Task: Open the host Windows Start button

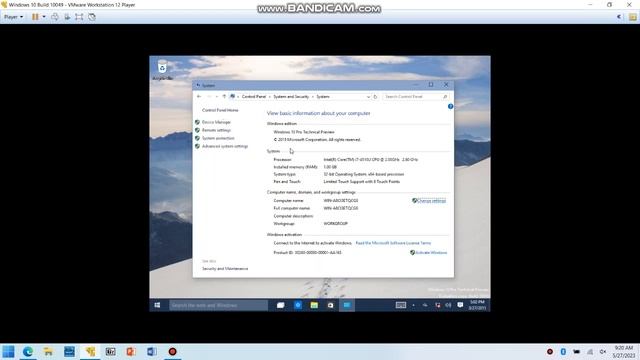Action: coord(8,351)
